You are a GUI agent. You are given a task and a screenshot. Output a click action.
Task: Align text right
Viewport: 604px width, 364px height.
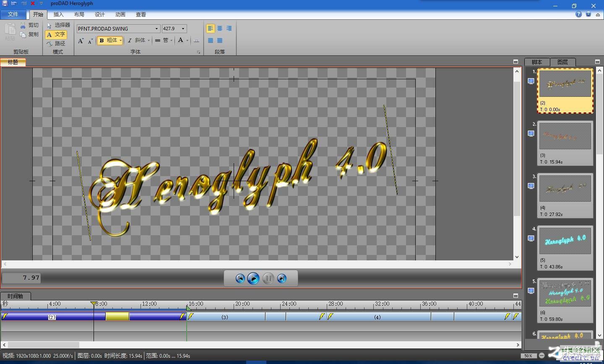pyautogui.click(x=229, y=29)
